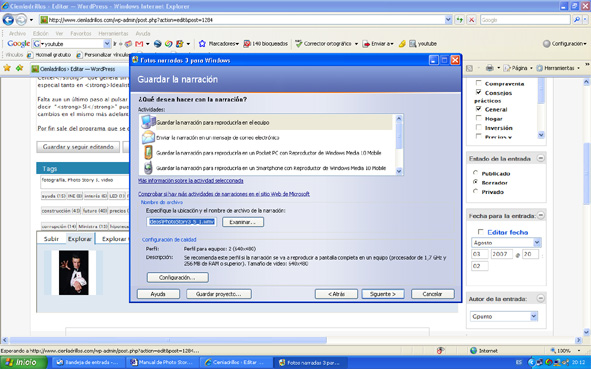Click the WordPress Tags input field
This screenshot has height=369, width=591.
pyautogui.click(x=84, y=182)
